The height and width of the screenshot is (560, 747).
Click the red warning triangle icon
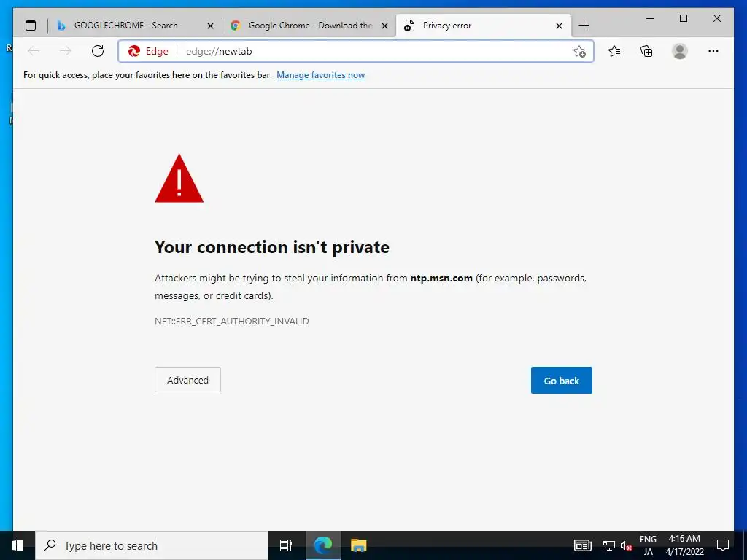click(x=179, y=179)
